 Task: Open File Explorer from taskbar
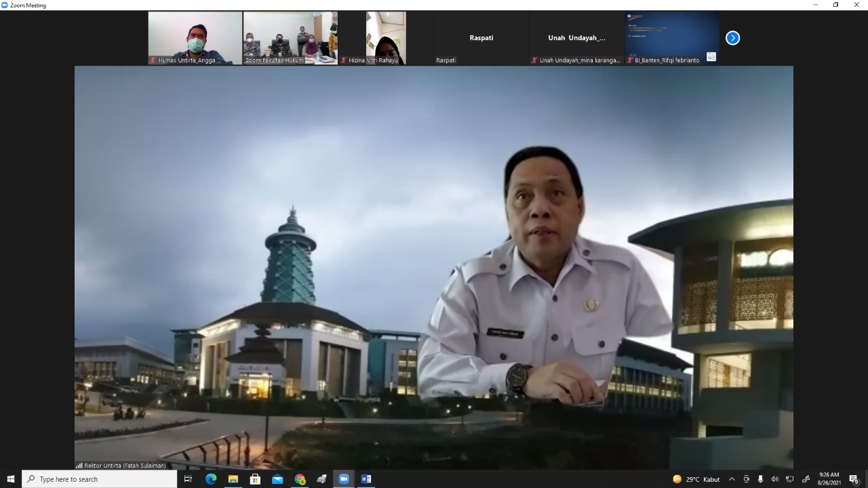point(233,479)
